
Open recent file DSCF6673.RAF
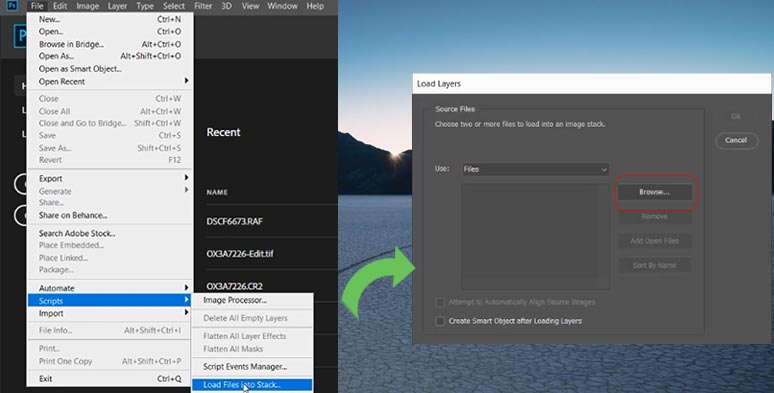click(x=234, y=221)
